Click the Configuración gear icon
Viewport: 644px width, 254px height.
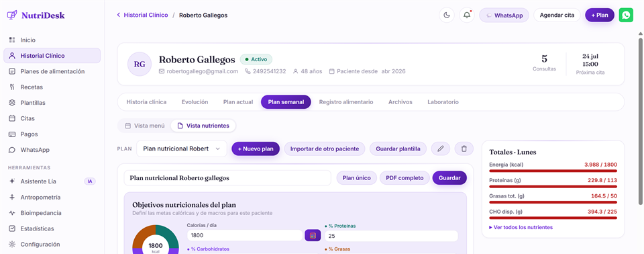click(12, 244)
